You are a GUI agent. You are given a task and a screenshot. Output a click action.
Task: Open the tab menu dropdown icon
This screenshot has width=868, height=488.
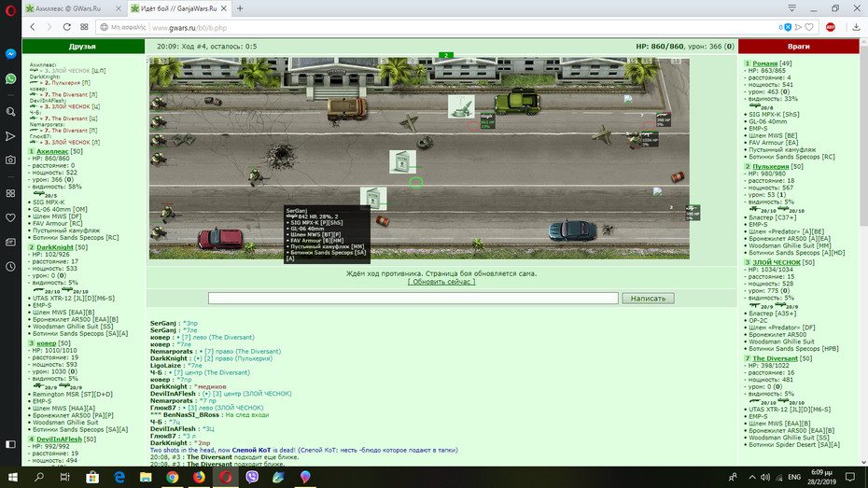[791, 8]
